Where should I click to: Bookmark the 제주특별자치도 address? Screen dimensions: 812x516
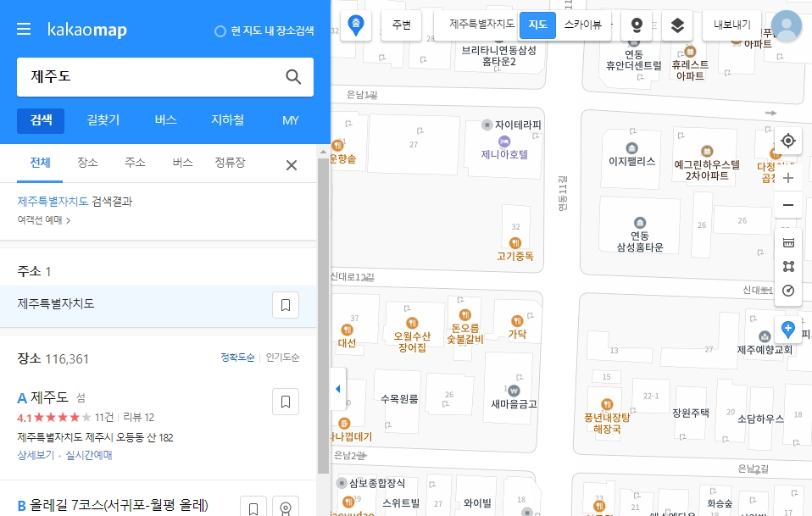(286, 305)
